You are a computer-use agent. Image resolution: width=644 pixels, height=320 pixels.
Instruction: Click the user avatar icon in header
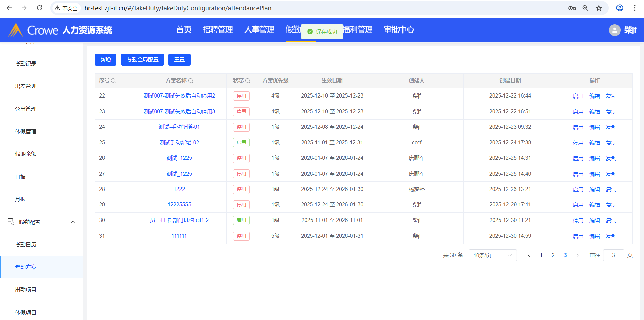614,30
